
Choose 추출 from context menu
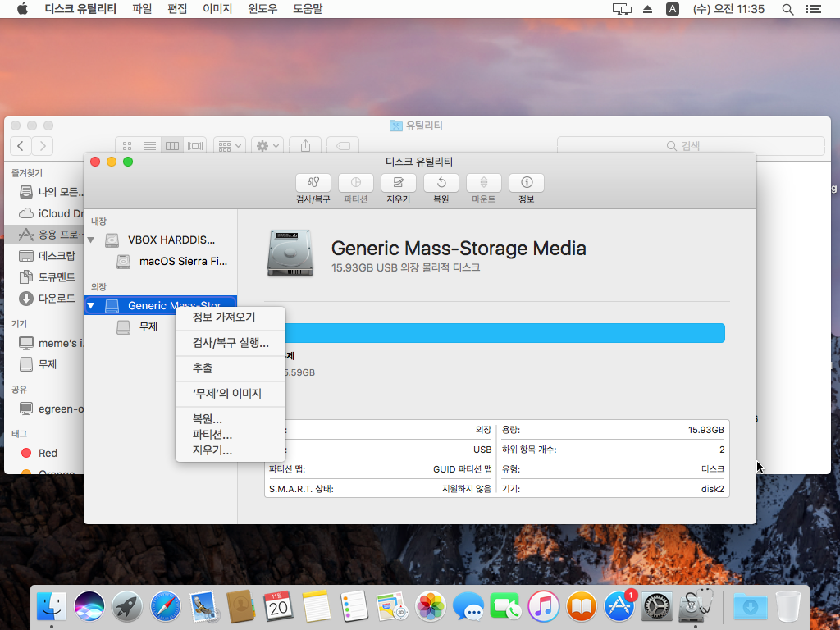pos(231,368)
